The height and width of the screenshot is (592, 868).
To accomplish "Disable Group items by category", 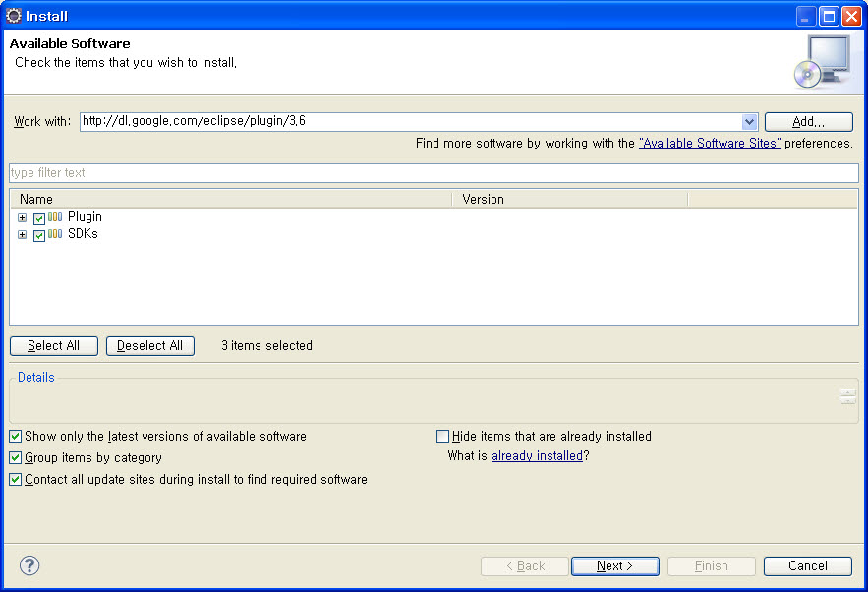I will pos(15,457).
